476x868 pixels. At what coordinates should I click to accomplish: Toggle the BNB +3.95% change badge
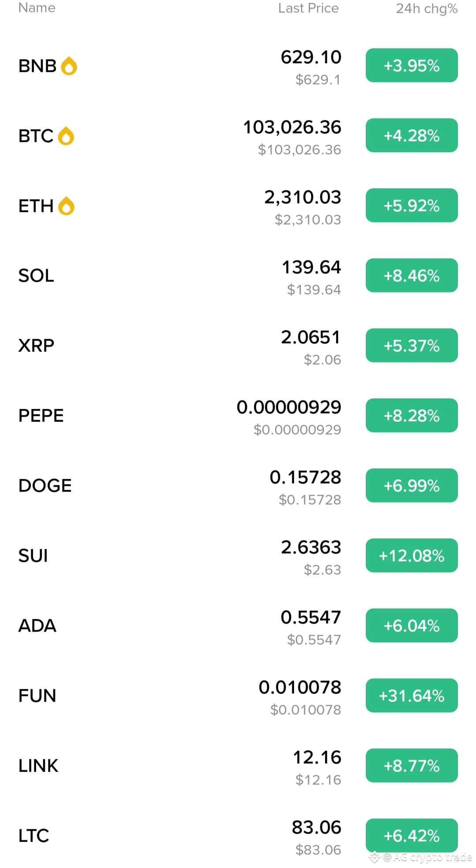click(x=412, y=66)
